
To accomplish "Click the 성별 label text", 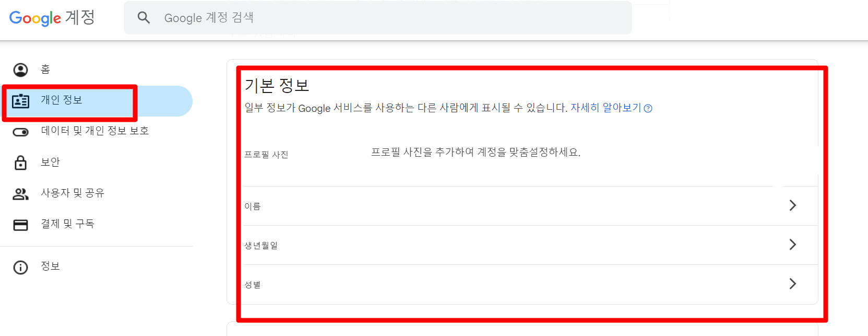I will coord(253,285).
